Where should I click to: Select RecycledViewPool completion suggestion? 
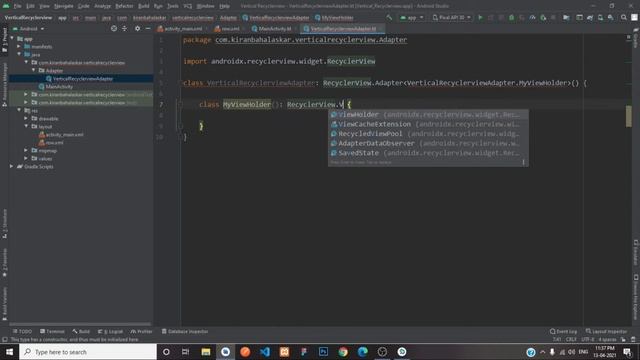[x=428, y=134]
